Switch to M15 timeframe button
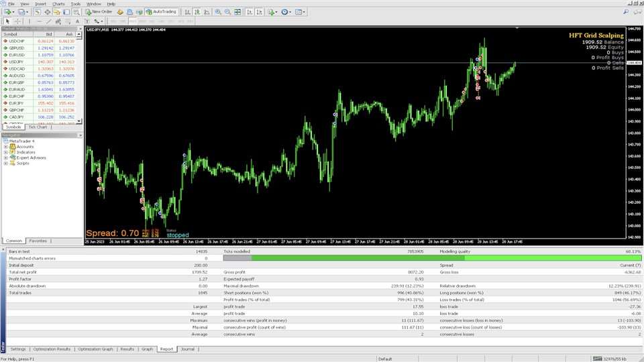Viewport: 644px width, 362px height. point(132,21)
